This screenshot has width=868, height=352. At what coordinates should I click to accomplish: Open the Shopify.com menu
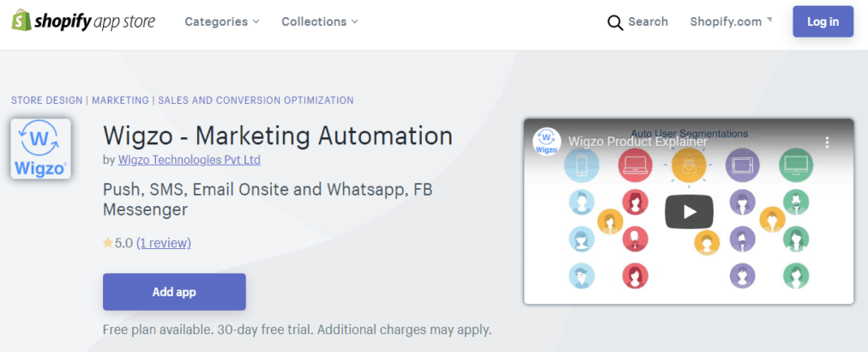click(731, 21)
